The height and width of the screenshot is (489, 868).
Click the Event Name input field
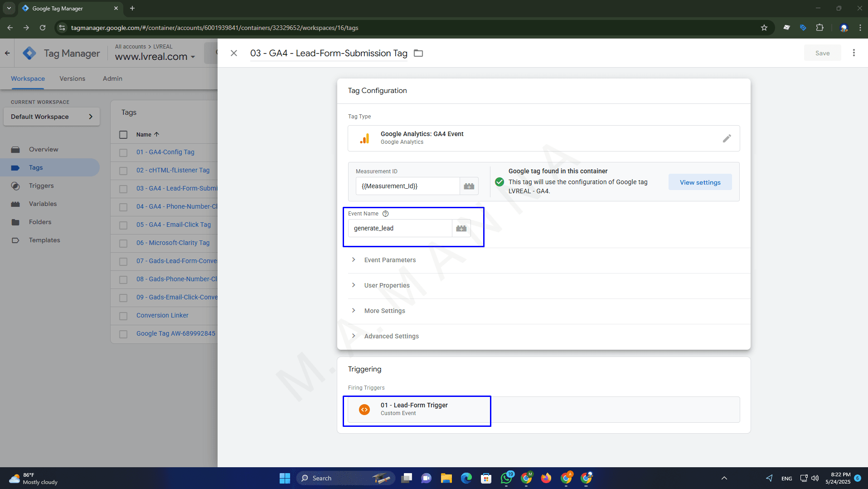click(400, 228)
